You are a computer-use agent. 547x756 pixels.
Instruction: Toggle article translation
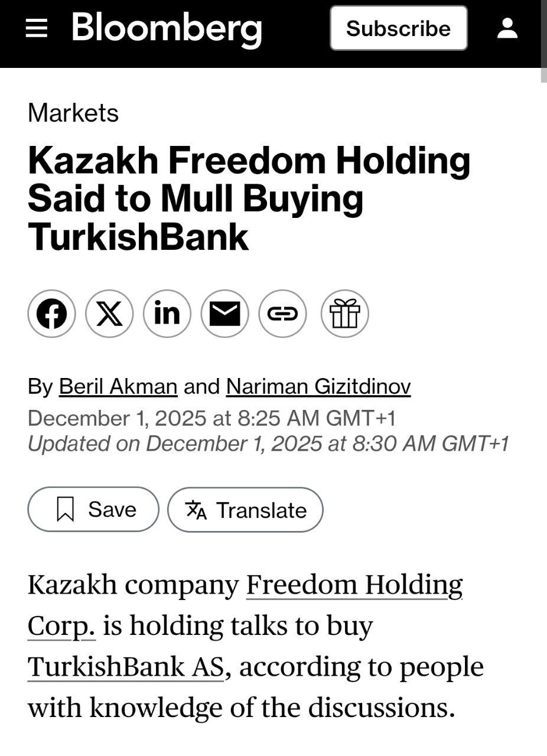pyautogui.click(x=246, y=510)
